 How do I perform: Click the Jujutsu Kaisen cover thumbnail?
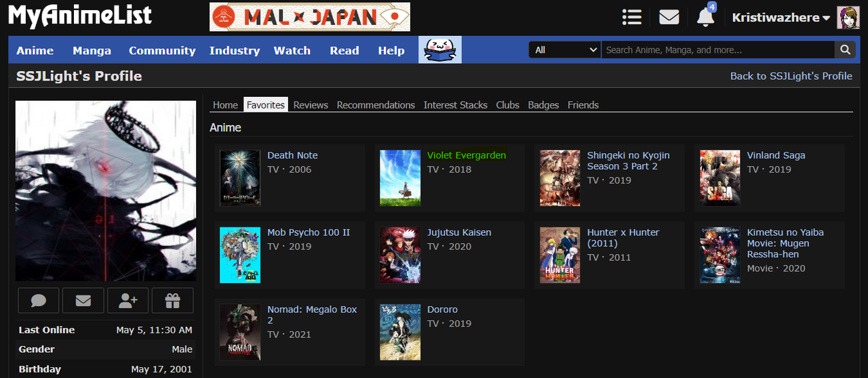point(400,255)
